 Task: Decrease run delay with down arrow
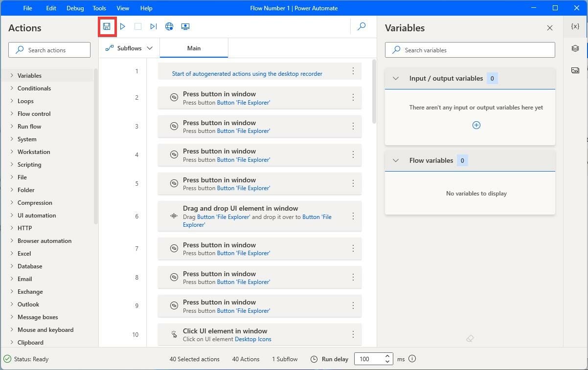pyautogui.click(x=387, y=362)
